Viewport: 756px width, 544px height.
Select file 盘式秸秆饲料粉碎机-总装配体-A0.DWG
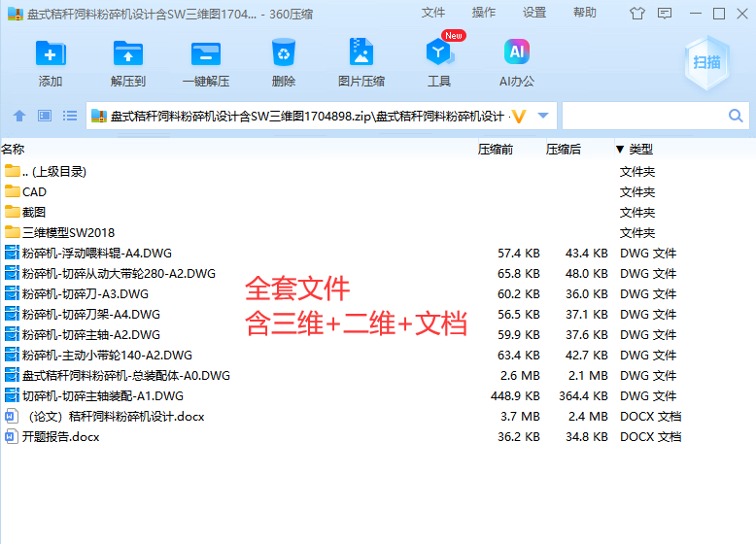pos(126,375)
